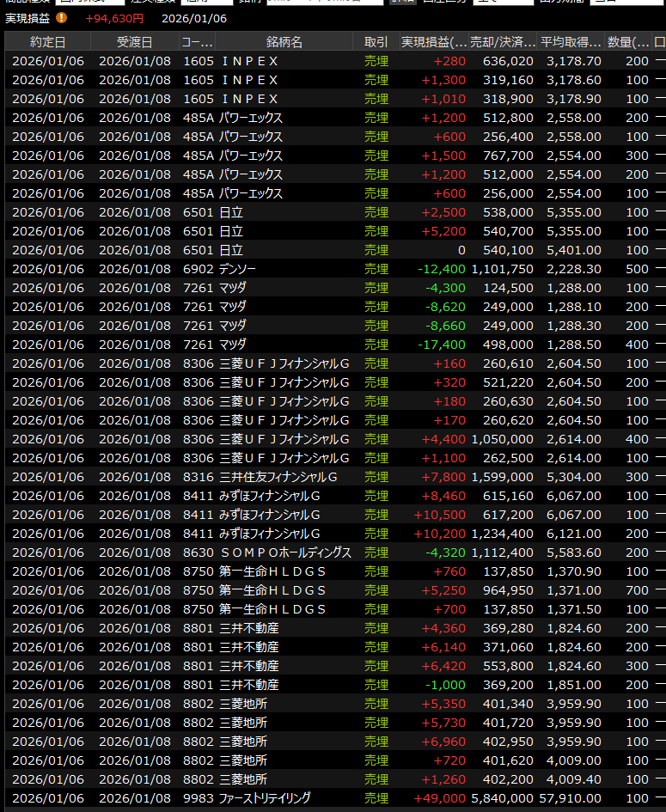This screenshot has width=666, height=812.
Task: Sort by 実現損益 column header
Action: click(434, 42)
